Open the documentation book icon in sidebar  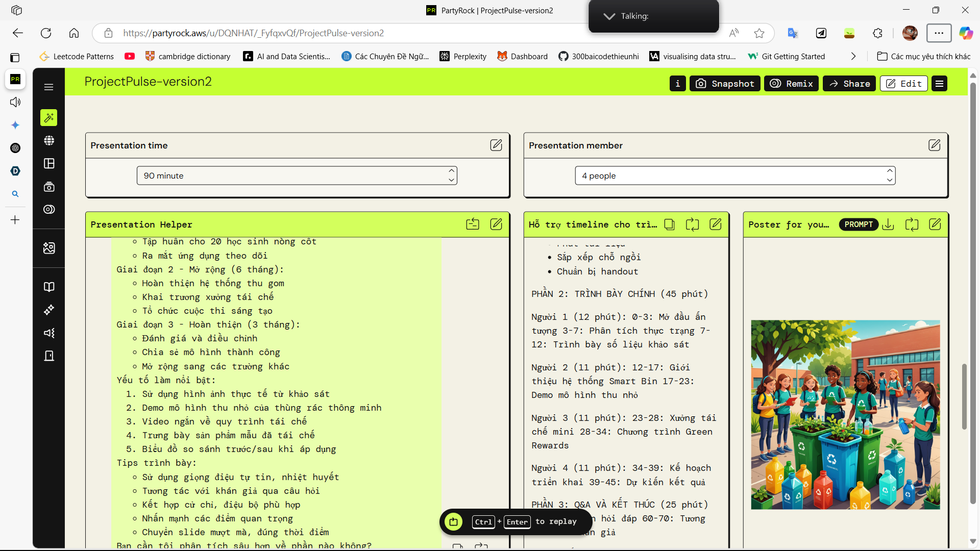(x=48, y=287)
